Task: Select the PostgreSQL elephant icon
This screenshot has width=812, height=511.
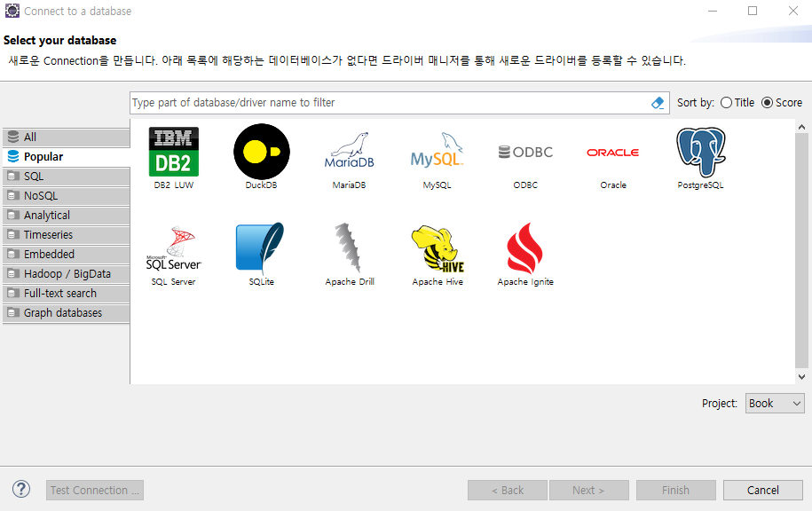Action: point(701,153)
